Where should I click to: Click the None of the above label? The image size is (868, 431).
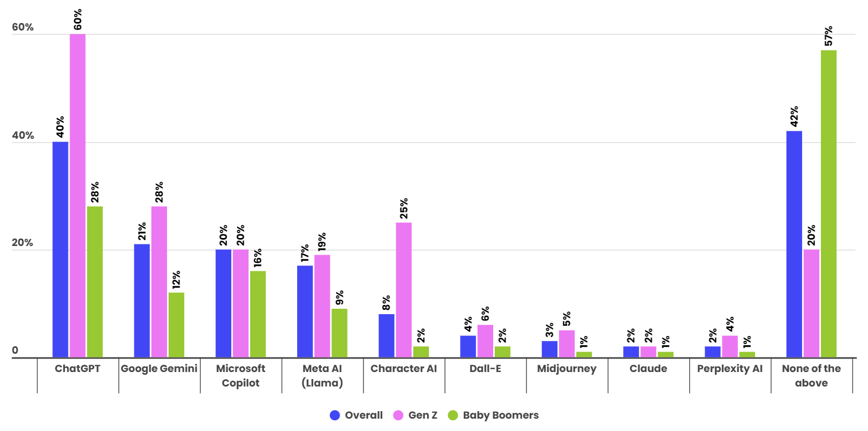tap(811, 376)
